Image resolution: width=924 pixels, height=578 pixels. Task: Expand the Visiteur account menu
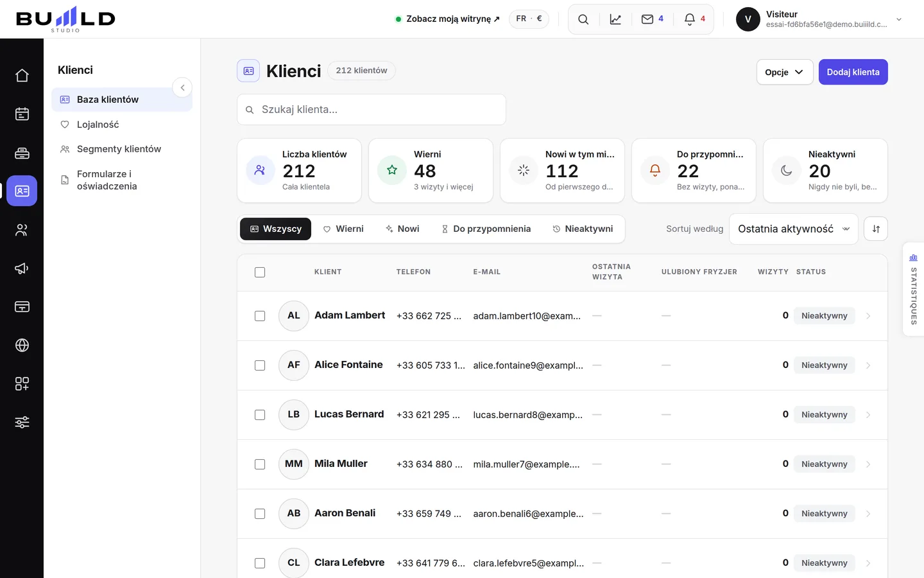[x=819, y=19]
